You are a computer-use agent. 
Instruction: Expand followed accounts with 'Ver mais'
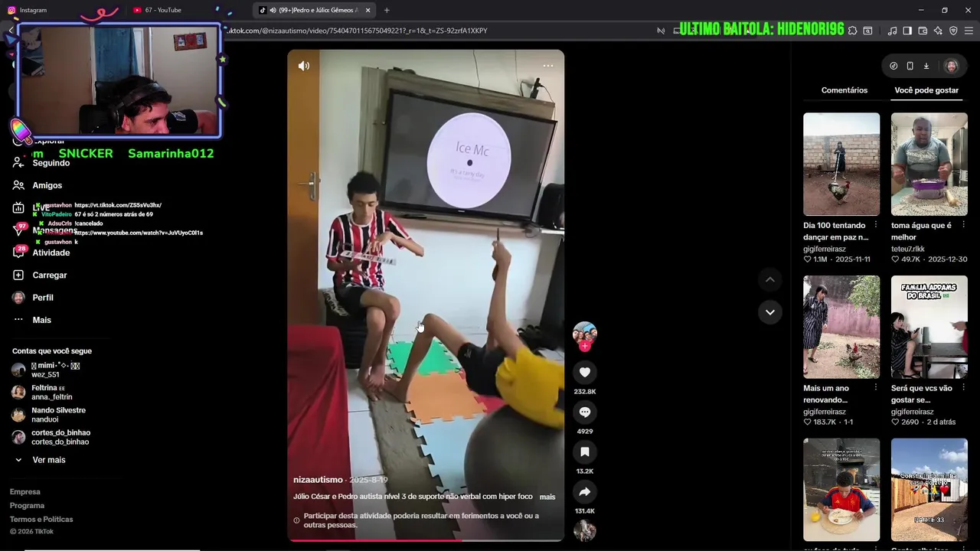(49, 460)
